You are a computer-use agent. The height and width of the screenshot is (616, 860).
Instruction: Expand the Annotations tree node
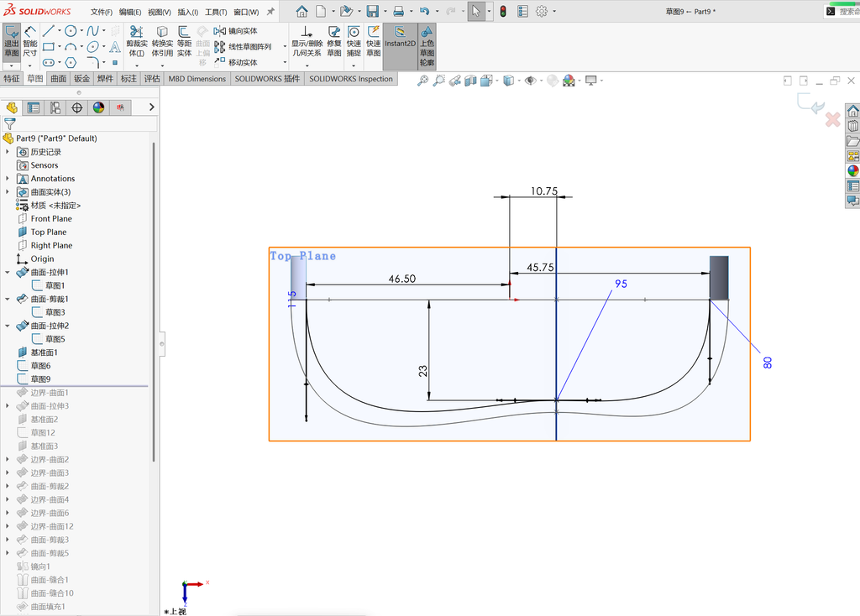coord(7,178)
